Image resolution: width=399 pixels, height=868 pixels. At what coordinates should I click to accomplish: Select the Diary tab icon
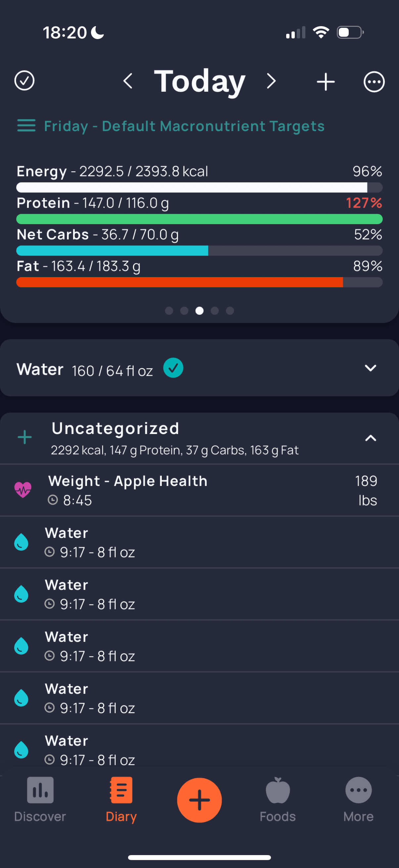tap(121, 790)
